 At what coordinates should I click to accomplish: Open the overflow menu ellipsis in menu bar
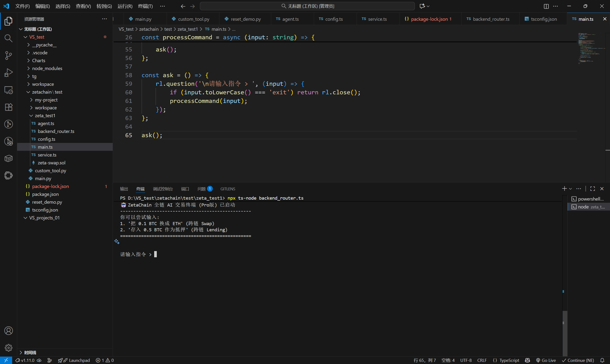[162, 6]
